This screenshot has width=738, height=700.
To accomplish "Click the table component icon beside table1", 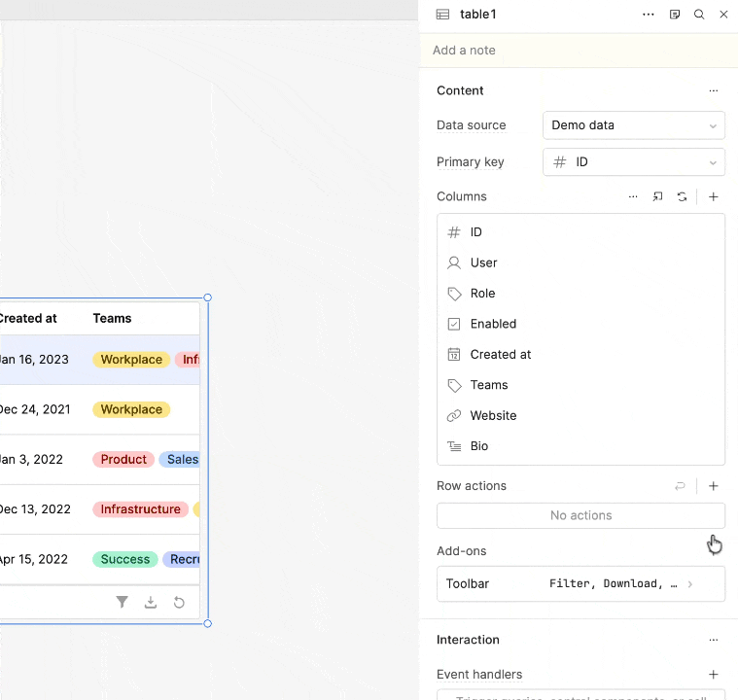I will pyautogui.click(x=442, y=15).
